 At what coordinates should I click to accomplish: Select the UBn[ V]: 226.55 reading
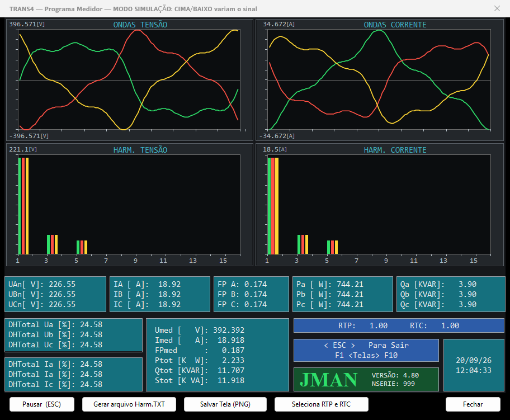click(42, 294)
